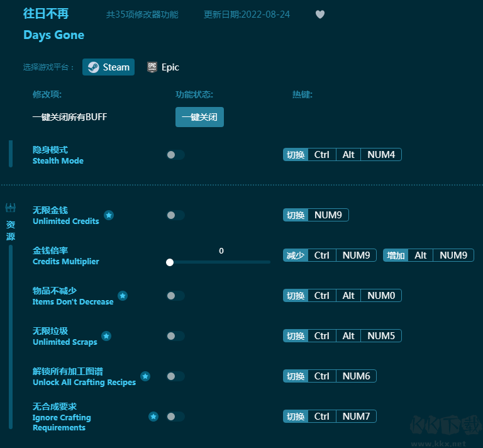Screen dimensions: 483x448
Task: Toggle Stealth Mode switch
Action: (x=175, y=155)
